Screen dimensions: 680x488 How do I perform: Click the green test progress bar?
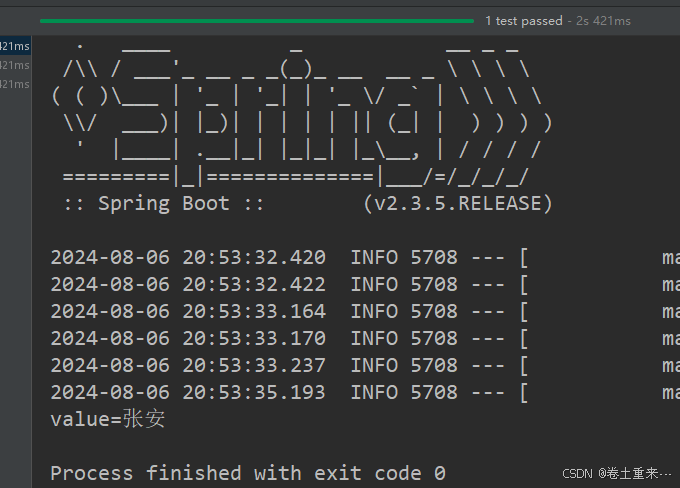point(257,21)
